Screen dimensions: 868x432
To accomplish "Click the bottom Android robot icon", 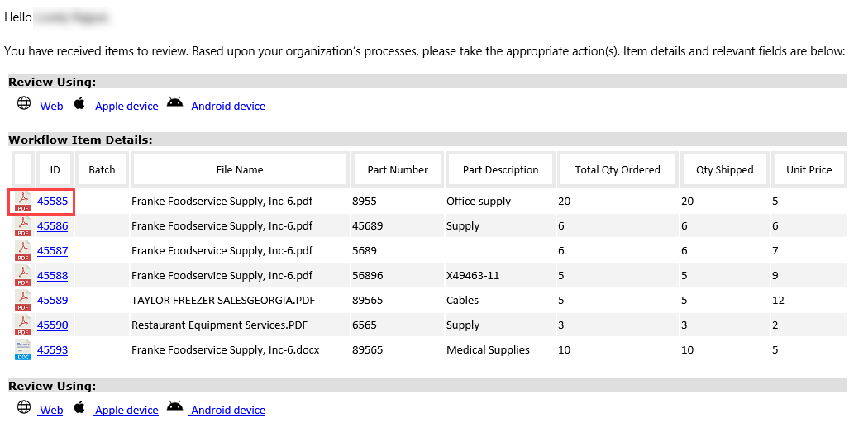I will point(174,406).
